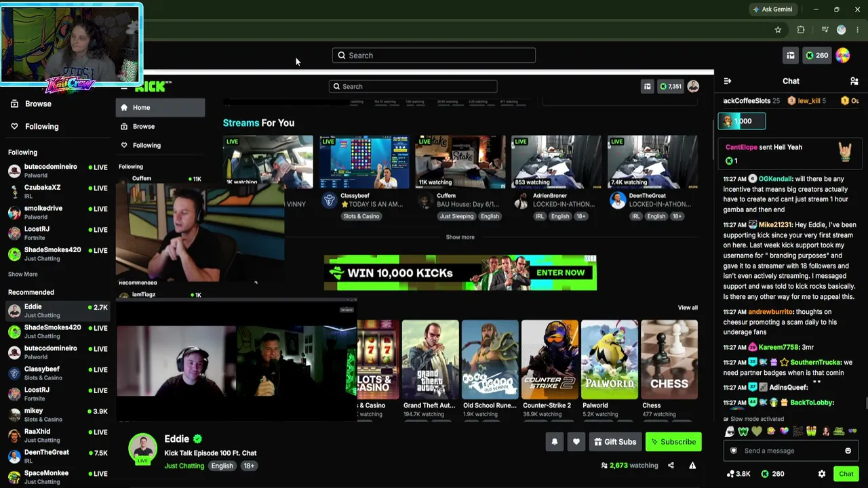Screen dimensions: 868x488
Task: Open the Chess category card
Action: point(669,361)
